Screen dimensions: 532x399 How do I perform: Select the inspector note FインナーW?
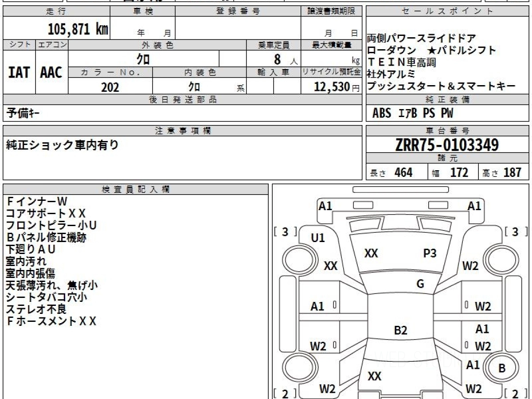click(37, 202)
